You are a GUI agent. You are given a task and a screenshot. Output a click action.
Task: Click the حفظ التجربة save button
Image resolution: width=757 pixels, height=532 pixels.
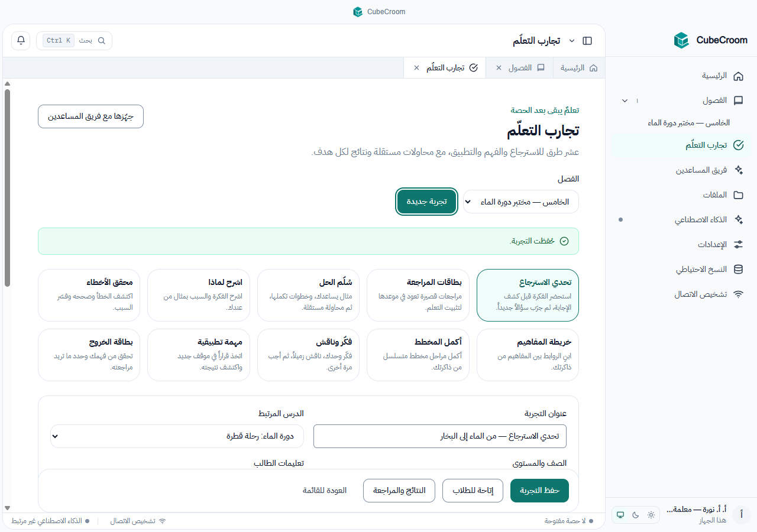(x=540, y=491)
